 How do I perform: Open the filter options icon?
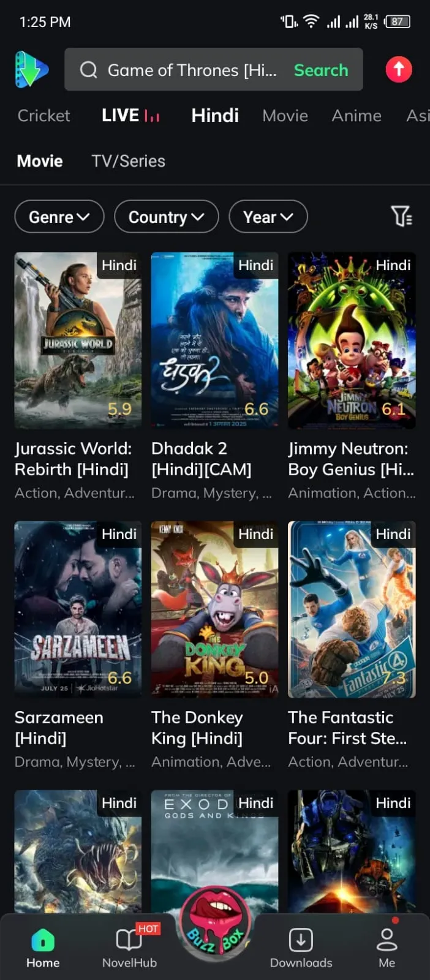(402, 216)
